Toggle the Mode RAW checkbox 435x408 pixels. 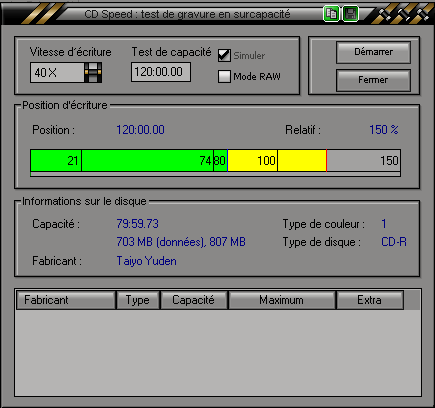click(224, 76)
